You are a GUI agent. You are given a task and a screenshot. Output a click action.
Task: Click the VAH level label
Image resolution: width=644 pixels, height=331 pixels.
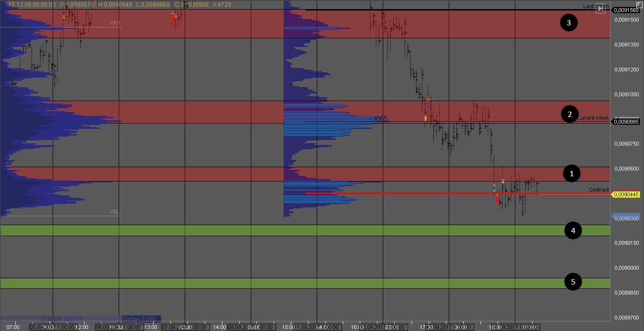click(x=114, y=23)
